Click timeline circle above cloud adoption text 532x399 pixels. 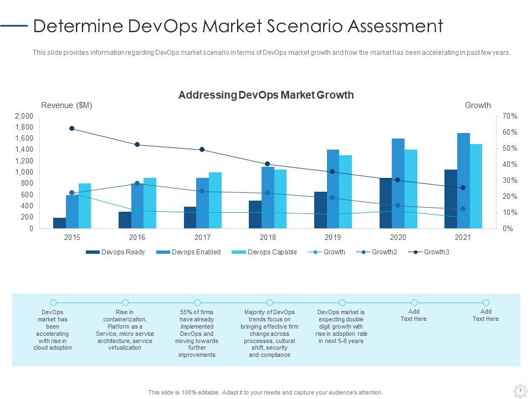click(x=53, y=303)
